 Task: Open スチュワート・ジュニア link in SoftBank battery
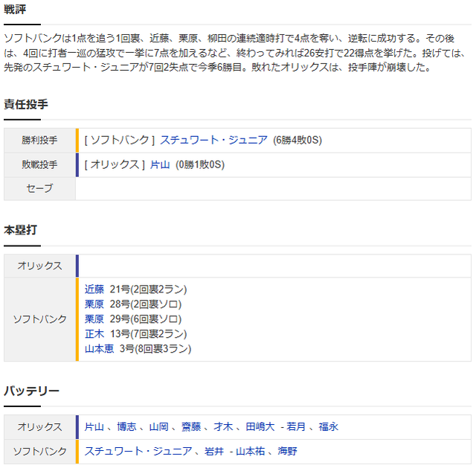click(138, 451)
